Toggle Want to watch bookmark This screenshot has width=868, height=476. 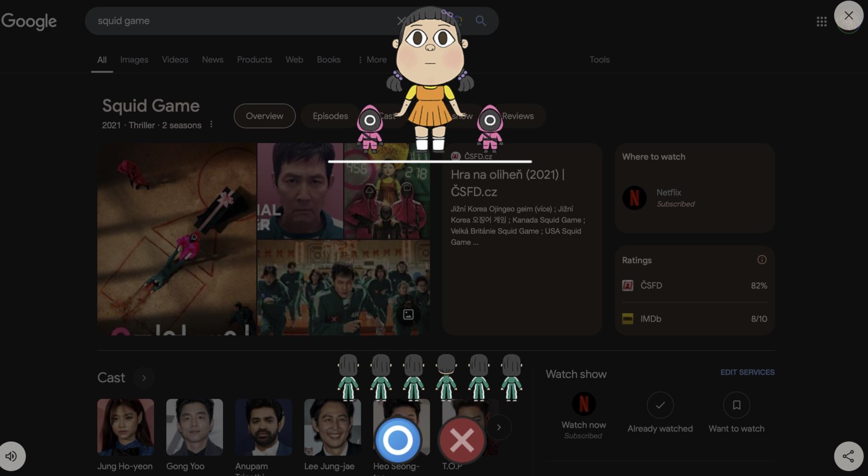coord(736,405)
